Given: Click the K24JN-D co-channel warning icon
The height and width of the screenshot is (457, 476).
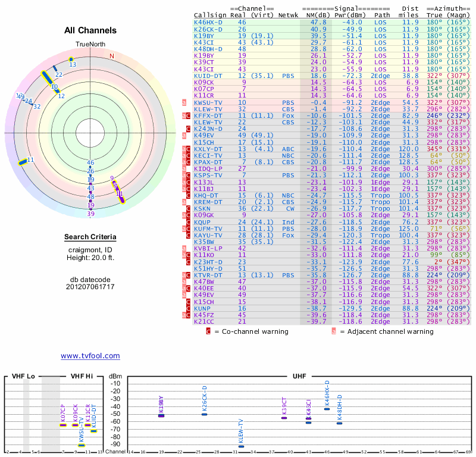Looking at the screenshot, I should tap(188, 129).
